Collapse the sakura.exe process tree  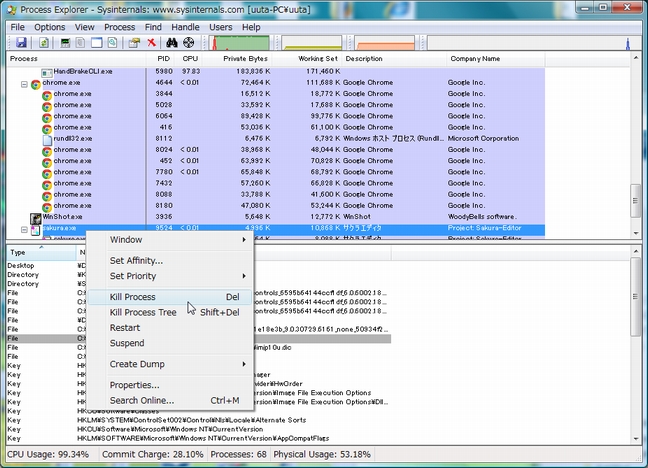coord(24,229)
